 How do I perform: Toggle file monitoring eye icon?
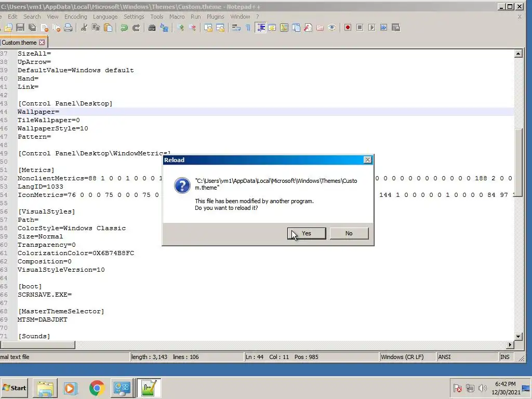click(332, 28)
